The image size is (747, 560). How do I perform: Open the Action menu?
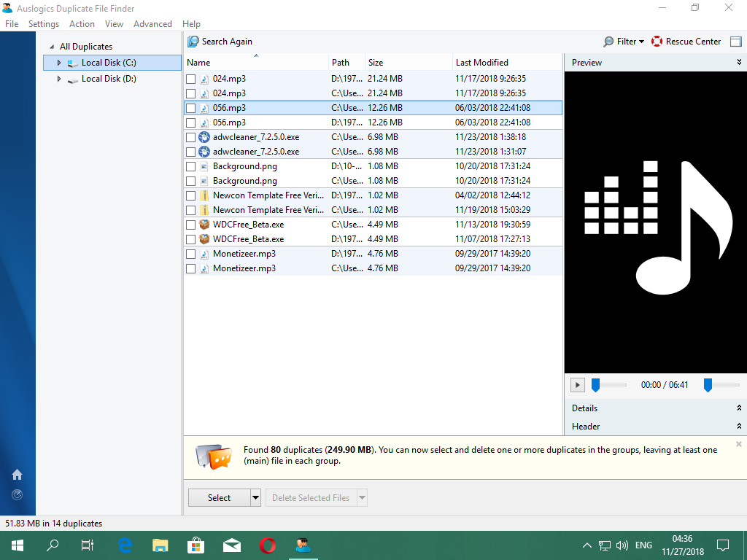(x=82, y=24)
